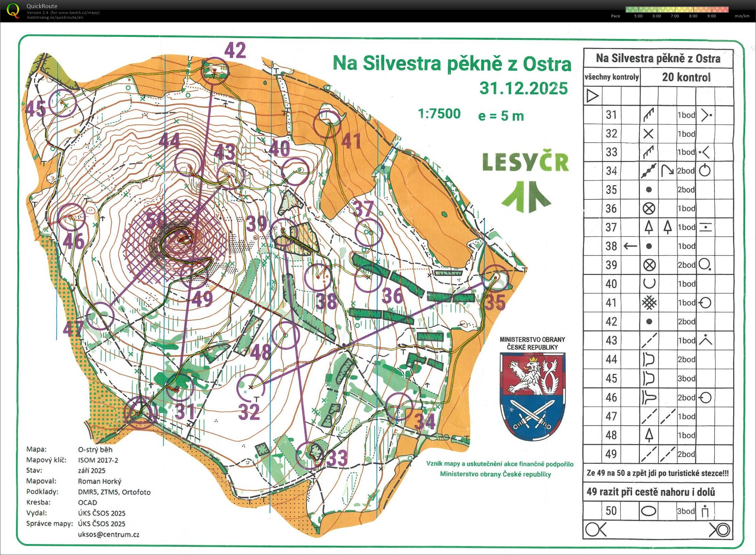Screen dimensions: 756x555
Task: Click the email uksos@centrum.cz
Action: 109,534
